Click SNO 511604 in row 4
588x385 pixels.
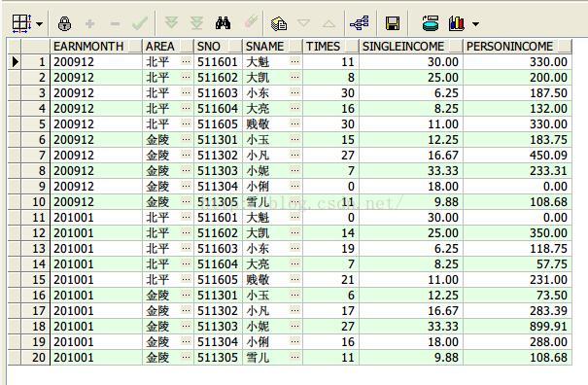tap(218, 109)
